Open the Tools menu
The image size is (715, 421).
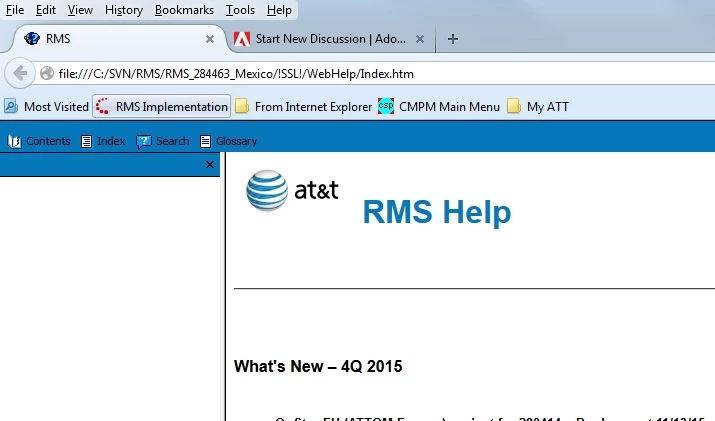coord(240,10)
